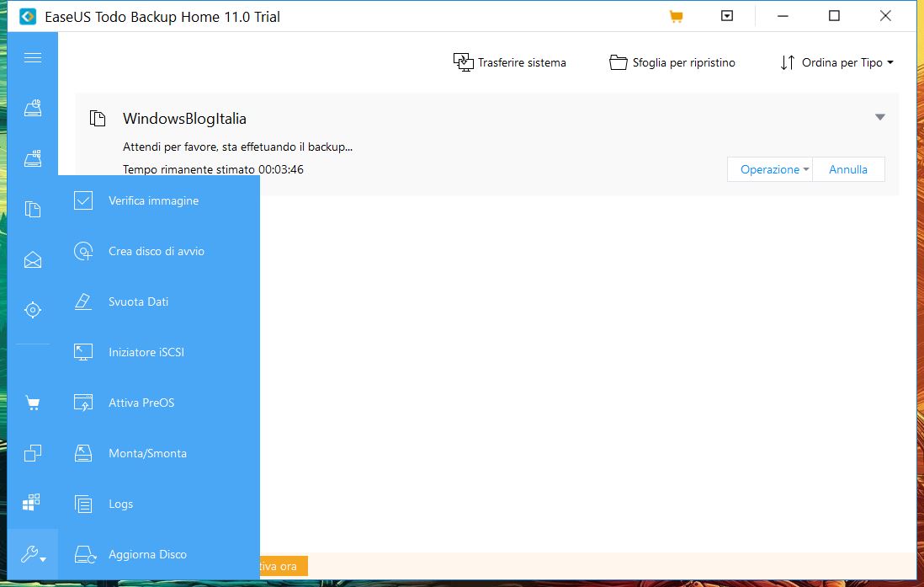Click the Annulla button
This screenshot has height=587, width=924.
click(848, 169)
